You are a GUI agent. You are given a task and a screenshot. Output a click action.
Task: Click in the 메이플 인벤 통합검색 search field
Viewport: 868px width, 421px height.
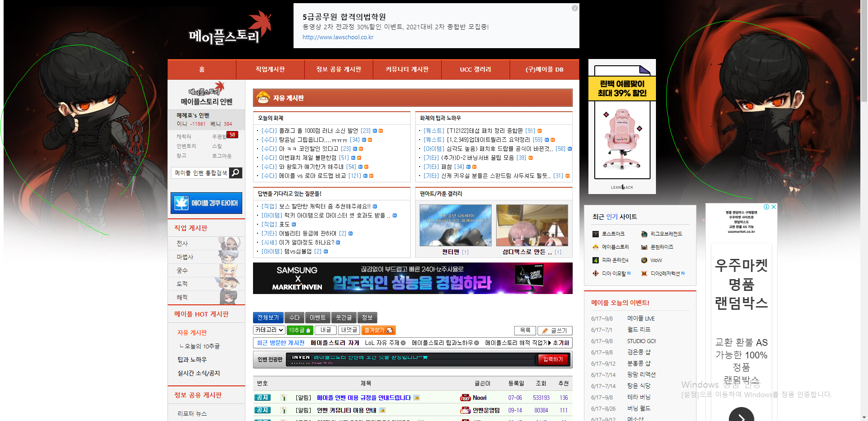(x=200, y=173)
